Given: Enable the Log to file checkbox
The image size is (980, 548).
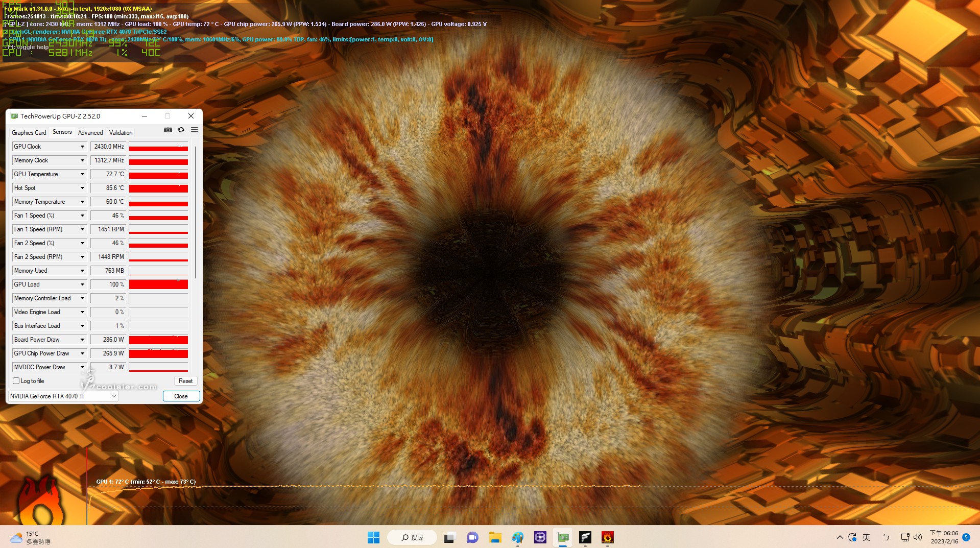Looking at the screenshot, I should tap(16, 381).
